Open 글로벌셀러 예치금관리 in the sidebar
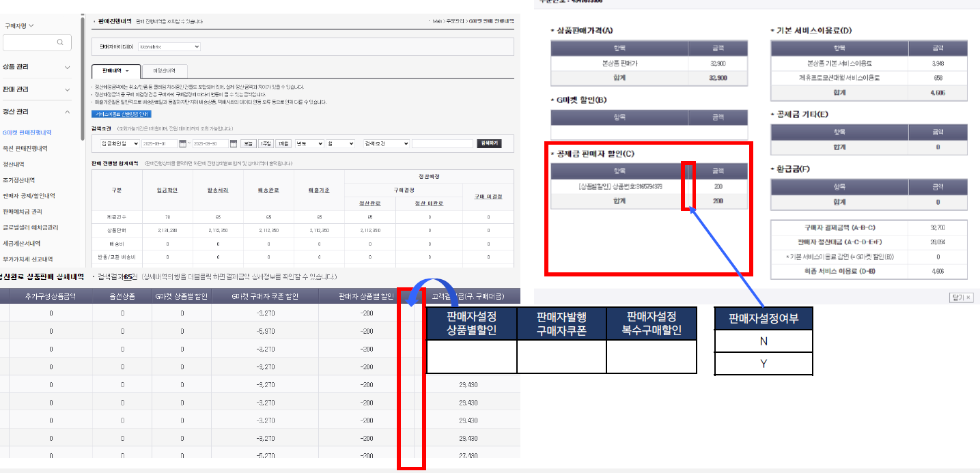 (31, 227)
